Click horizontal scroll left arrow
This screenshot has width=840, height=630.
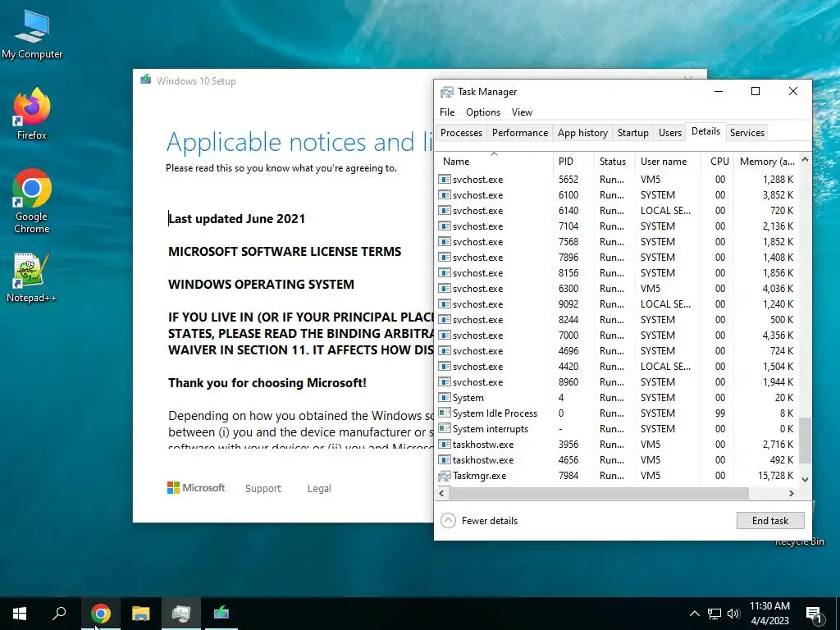[x=441, y=493]
